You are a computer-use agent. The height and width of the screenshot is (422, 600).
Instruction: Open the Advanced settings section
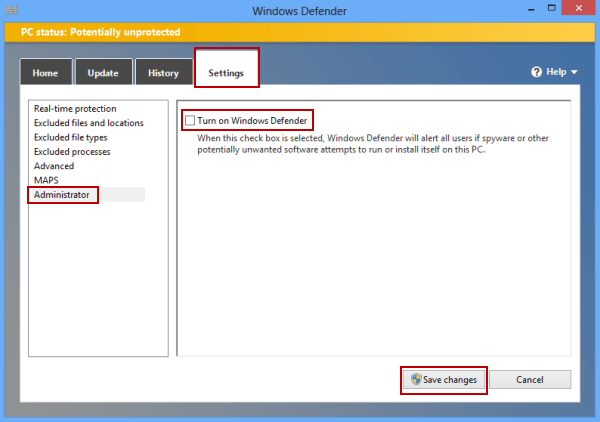click(x=54, y=166)
